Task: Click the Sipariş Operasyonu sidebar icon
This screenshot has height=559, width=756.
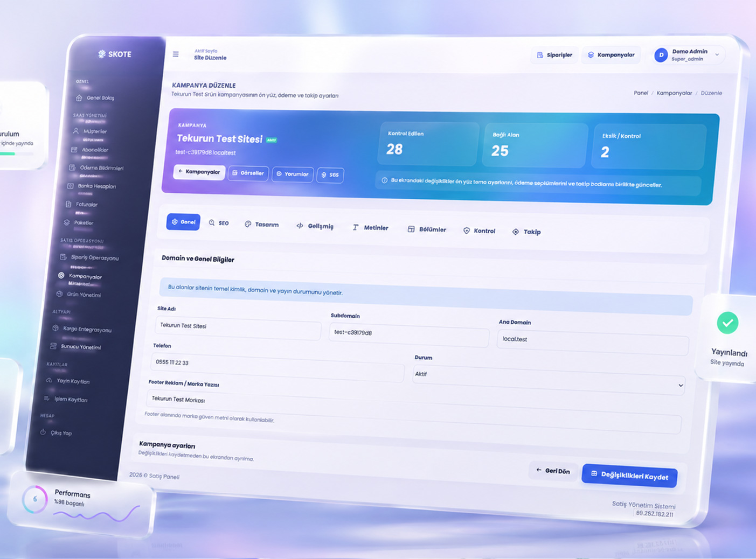Action: pyautogui.click(x=63, y=257)
